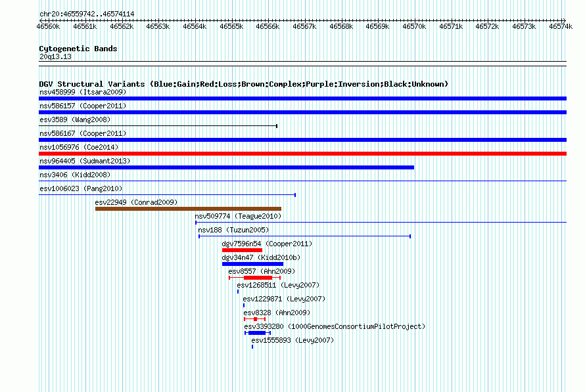Select the red esv8328 loss glyph
The image size is (585, 392).
tap(255, 319)
